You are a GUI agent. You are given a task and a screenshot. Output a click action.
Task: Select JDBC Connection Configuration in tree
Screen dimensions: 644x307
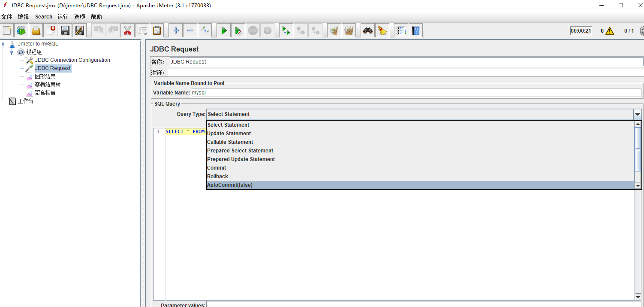pos(72,60)
